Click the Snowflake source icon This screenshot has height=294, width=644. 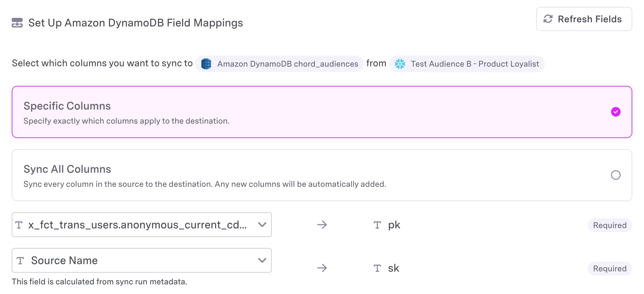click(400, 64)
